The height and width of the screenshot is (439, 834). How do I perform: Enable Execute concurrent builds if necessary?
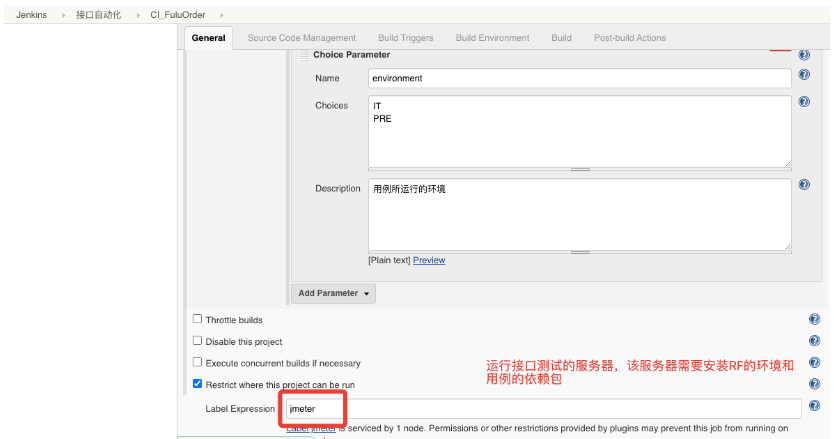197,362
